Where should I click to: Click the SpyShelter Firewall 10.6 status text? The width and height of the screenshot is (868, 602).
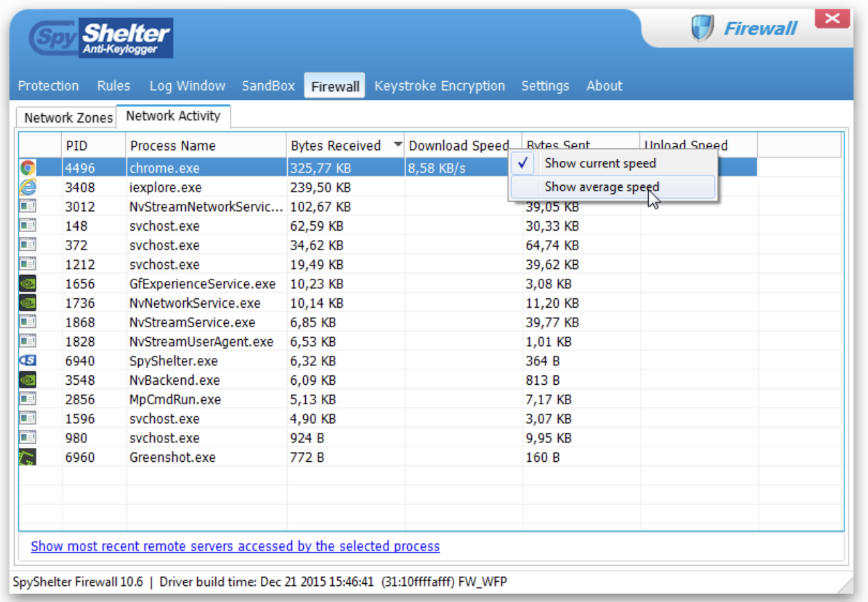78,582
